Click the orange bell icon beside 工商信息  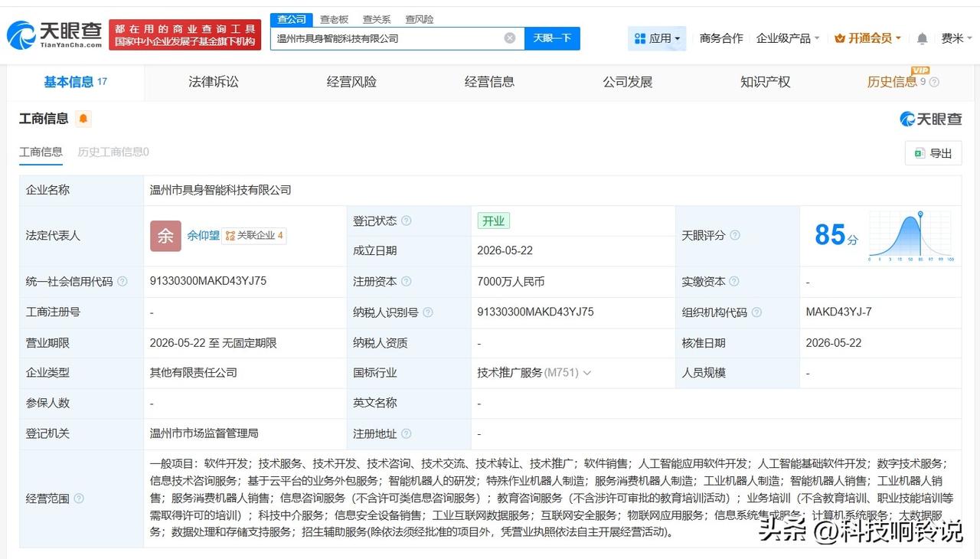coord(83,119)
